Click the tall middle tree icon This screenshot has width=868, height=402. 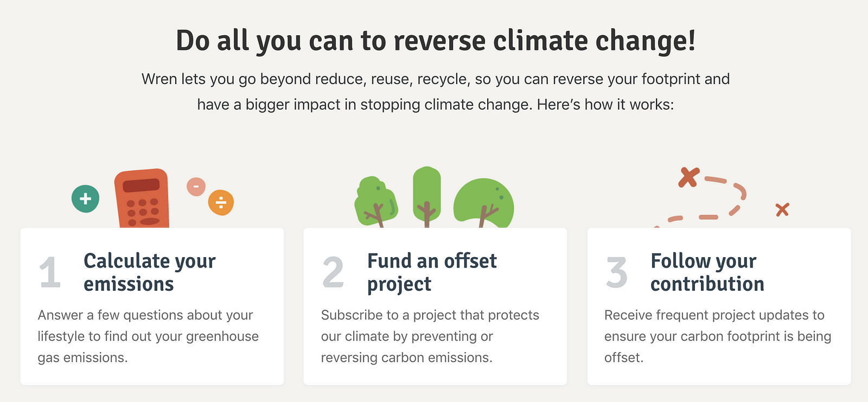(x=426, y=194)
